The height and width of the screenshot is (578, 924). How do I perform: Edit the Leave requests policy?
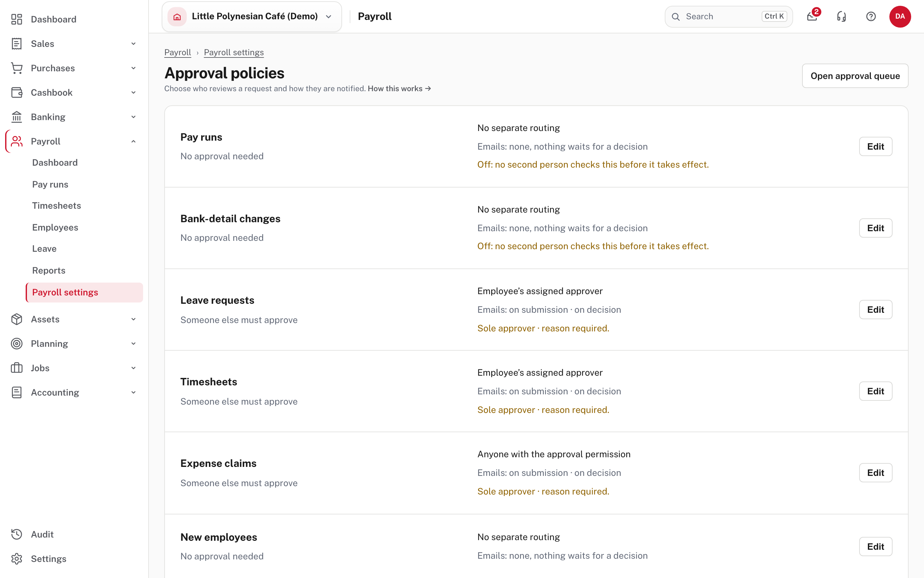coord(876,310)
